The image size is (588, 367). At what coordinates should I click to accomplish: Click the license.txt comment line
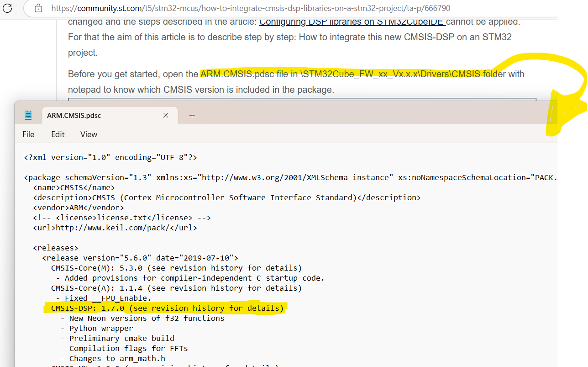122,218
